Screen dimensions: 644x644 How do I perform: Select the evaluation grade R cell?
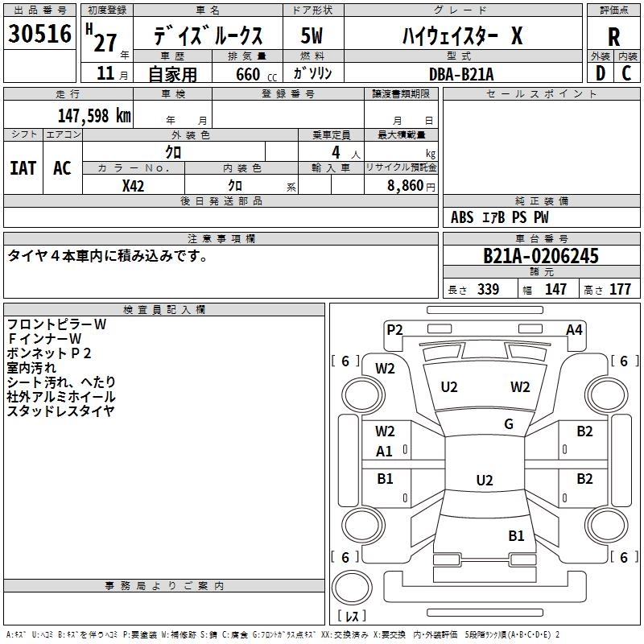[613, 36]
